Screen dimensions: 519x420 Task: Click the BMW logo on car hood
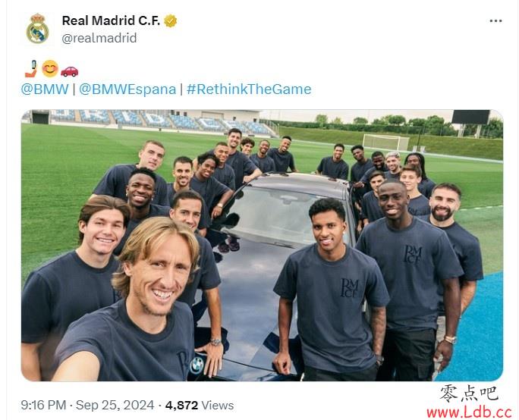tap(197, 365)
